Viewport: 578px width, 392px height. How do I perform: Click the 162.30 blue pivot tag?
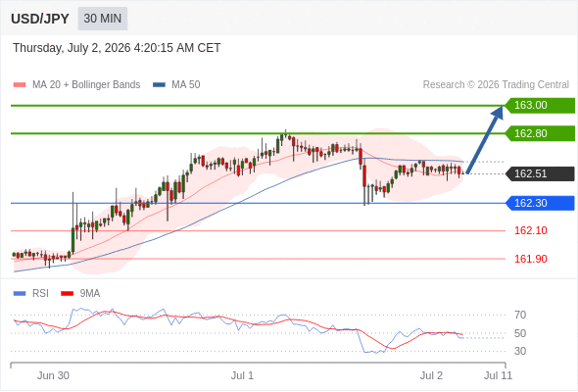[x=540, y=203]
